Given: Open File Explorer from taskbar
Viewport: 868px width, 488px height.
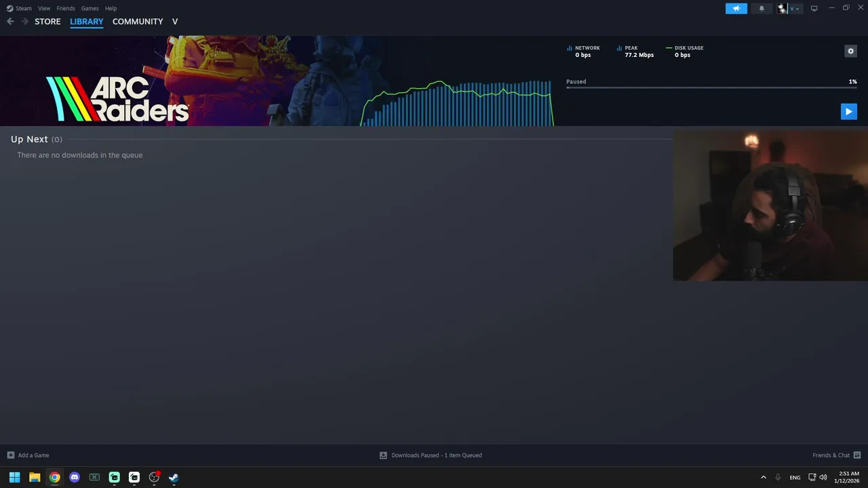Looking at the screenshot, I should pyautogui.click(x=35, y=477).
